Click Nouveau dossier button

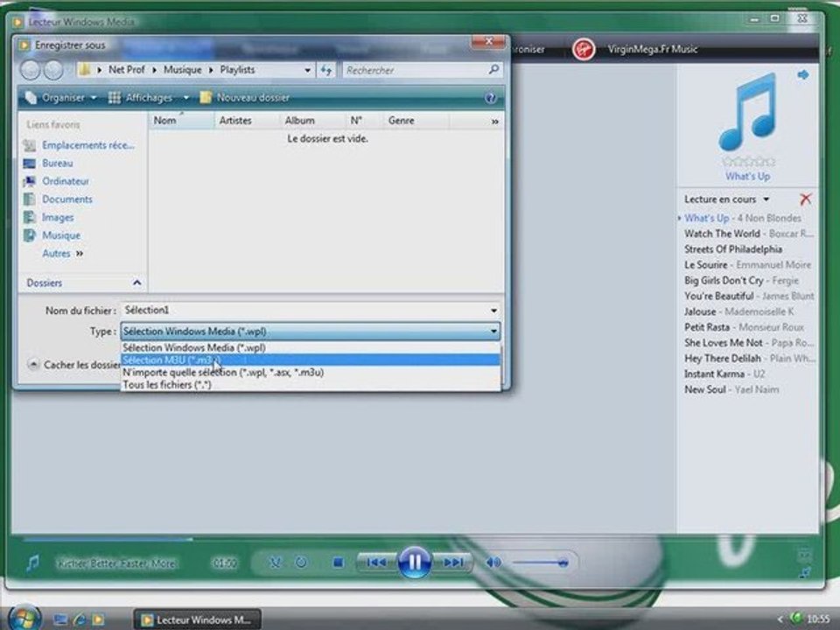point(245,97)
